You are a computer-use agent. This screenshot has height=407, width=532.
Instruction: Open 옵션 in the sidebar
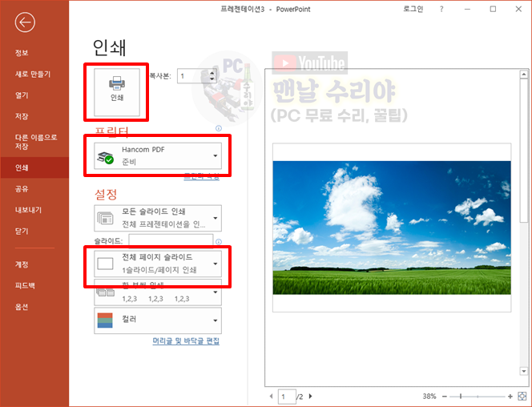[22, 307]
